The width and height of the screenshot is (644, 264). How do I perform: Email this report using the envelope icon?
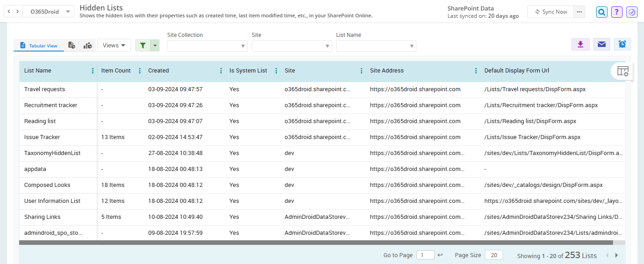[x=601, y=44]
